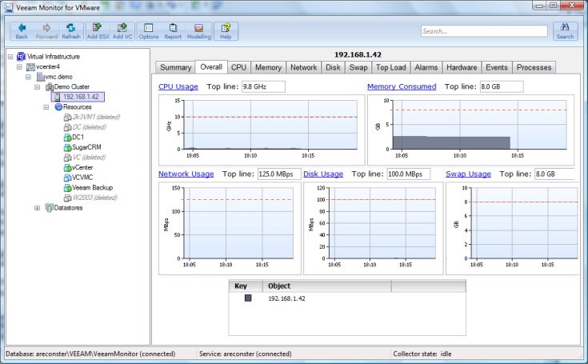
Task: Expand the Datastores tree node
Action: point(37,208)
